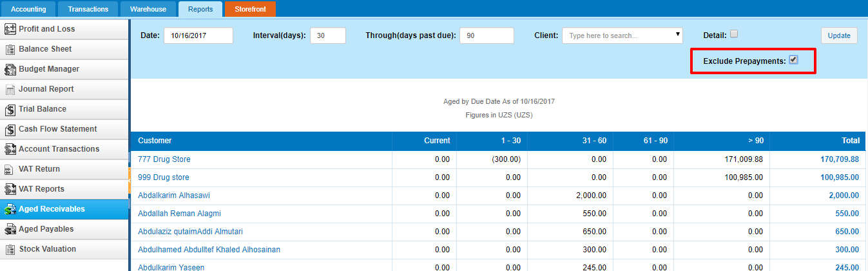
Task: Open the Trial Balance report
Action: 64,109
